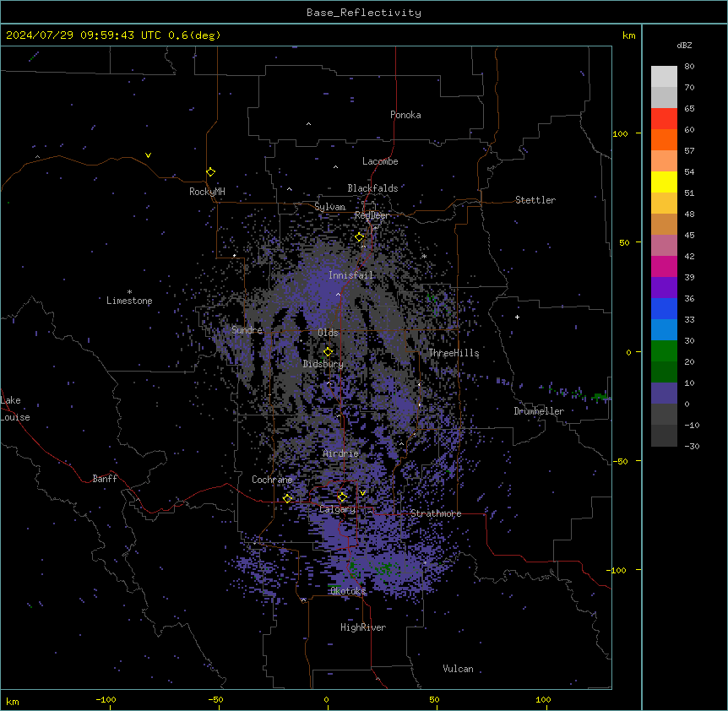Viewport: 728px width, 711px height.
Task: Click the ThreeHills town label
Action: pos(454,353)
